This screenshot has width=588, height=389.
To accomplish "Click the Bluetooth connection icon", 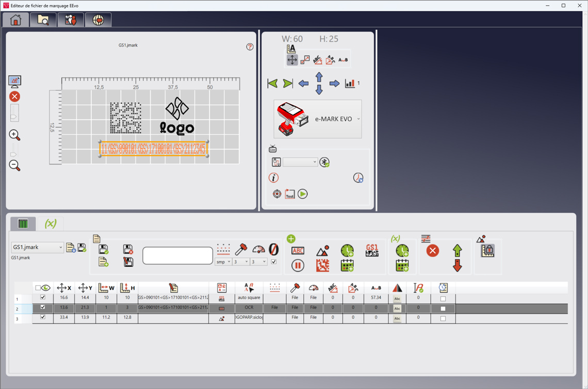I will click(324, 162).
